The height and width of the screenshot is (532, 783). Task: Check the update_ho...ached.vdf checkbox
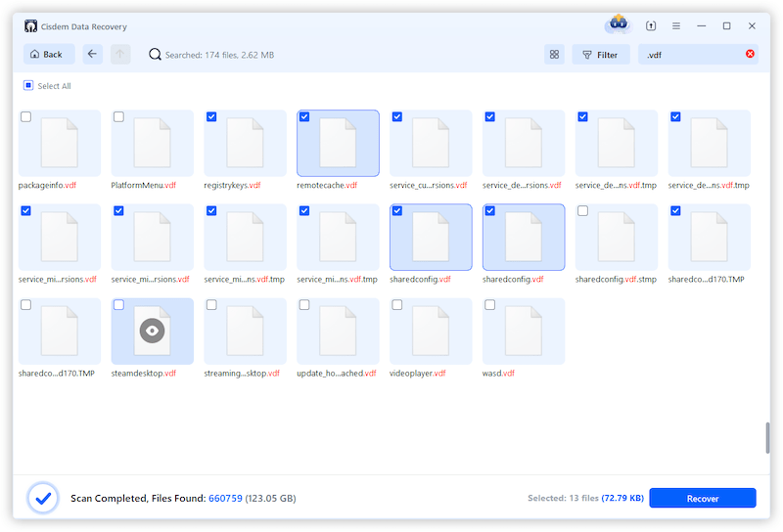[304, 305]
